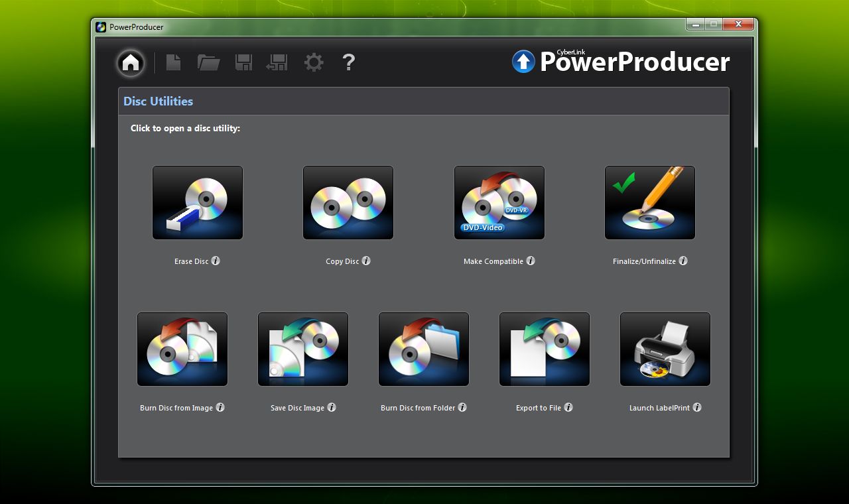Show info for Make Compatible
Image resolution: width=849 pixels, height=504 pixels.
point(531,261)
